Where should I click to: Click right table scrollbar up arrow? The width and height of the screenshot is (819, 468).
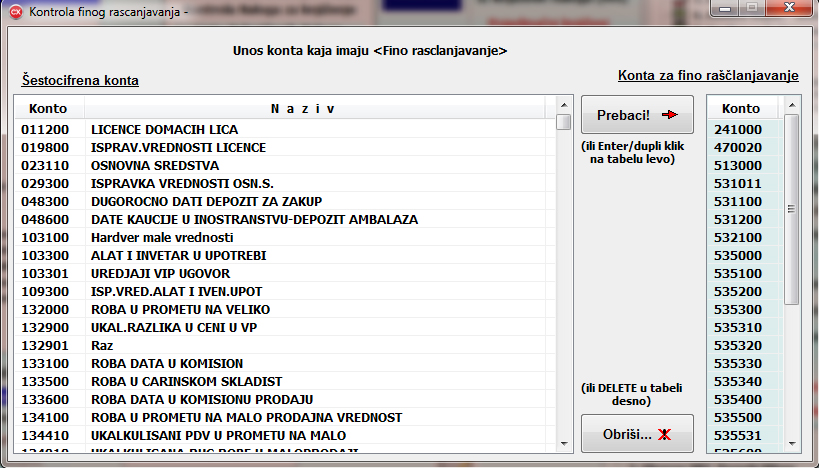pos(792,105)
